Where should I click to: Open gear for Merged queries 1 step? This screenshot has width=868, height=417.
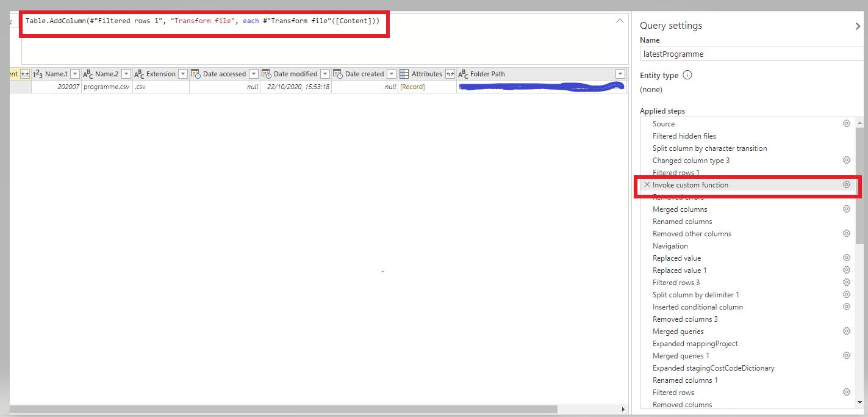pos(847,355)
